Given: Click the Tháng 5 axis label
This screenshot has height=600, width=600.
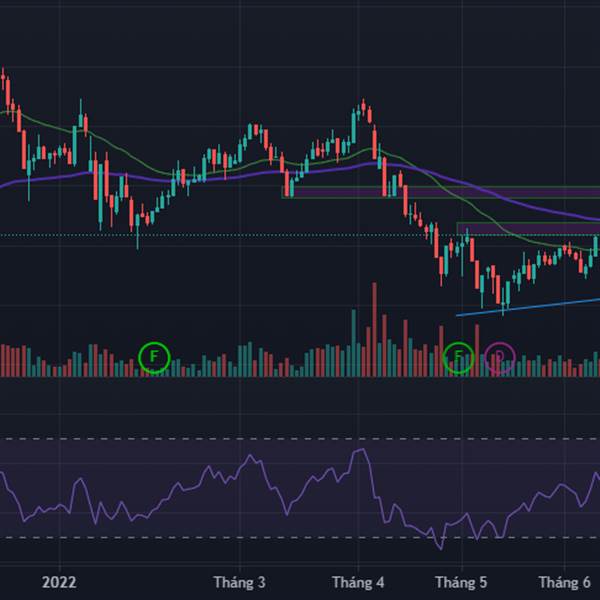Looking at the screenshot, I should pyautogui.click(x=461, y=582).
